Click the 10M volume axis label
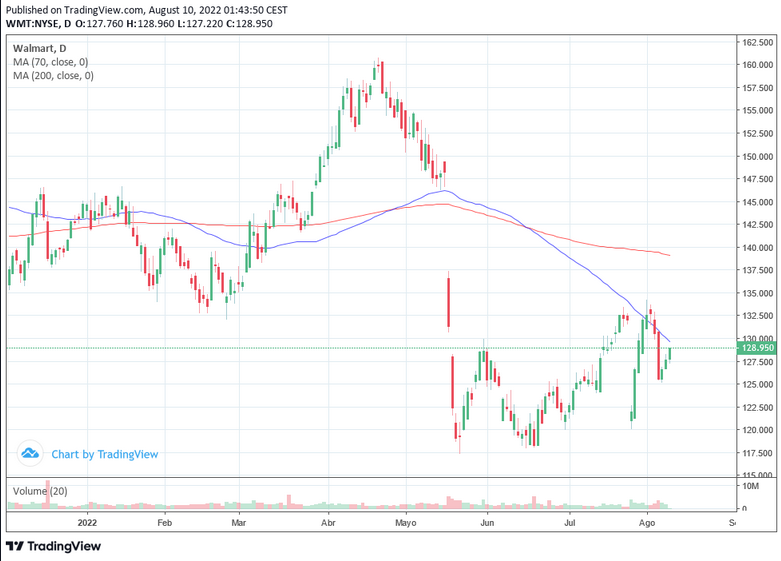The width and height of the screenshot is (781, 561). tap(751, 486)
